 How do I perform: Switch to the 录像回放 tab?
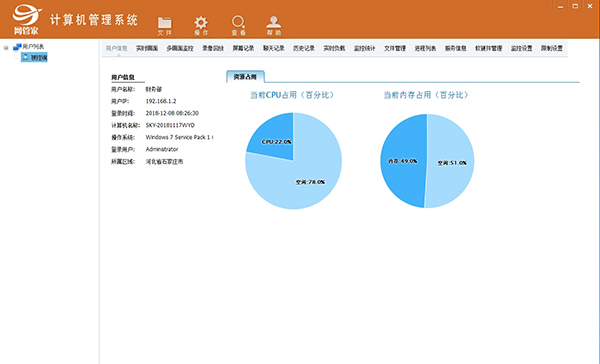213,48
